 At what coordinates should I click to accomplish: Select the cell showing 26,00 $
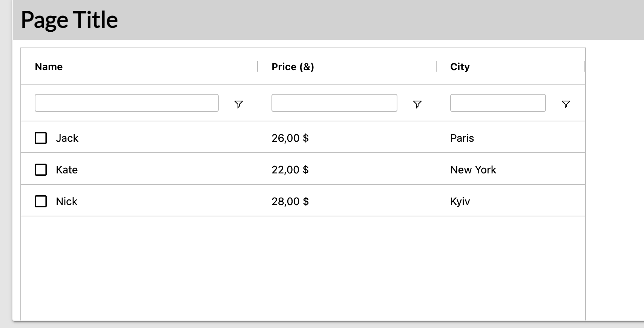(x=290, y=138)
